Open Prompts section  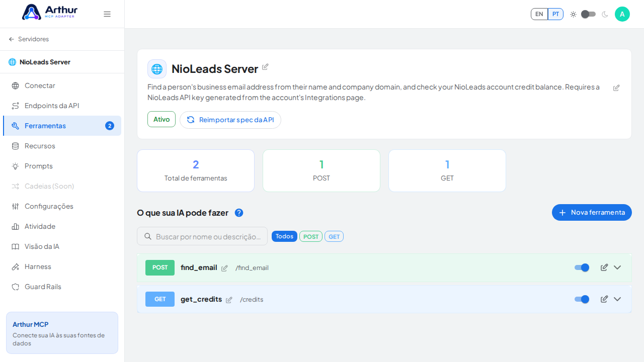tap(62, 166)
